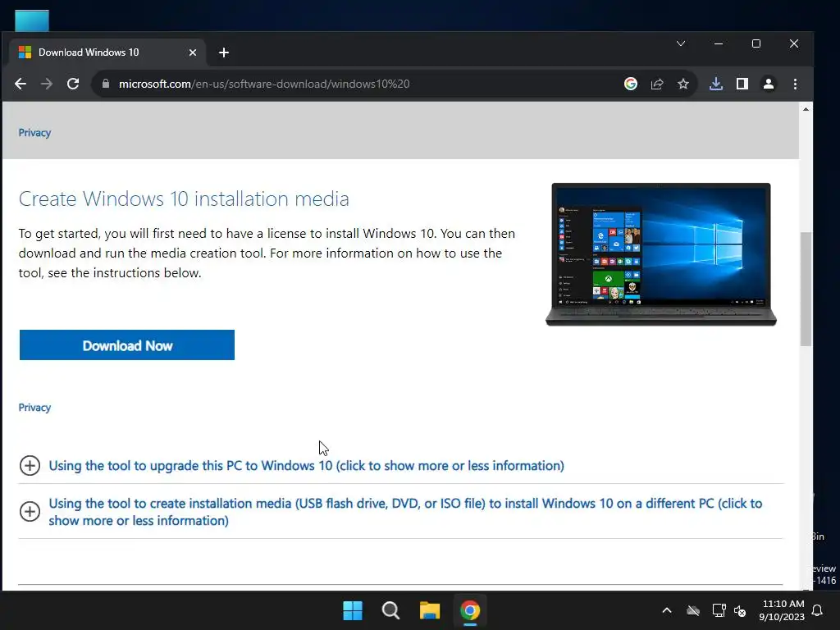Click 'Using the tool to create installation media' link
840x630 pixels.
(405, 512)
